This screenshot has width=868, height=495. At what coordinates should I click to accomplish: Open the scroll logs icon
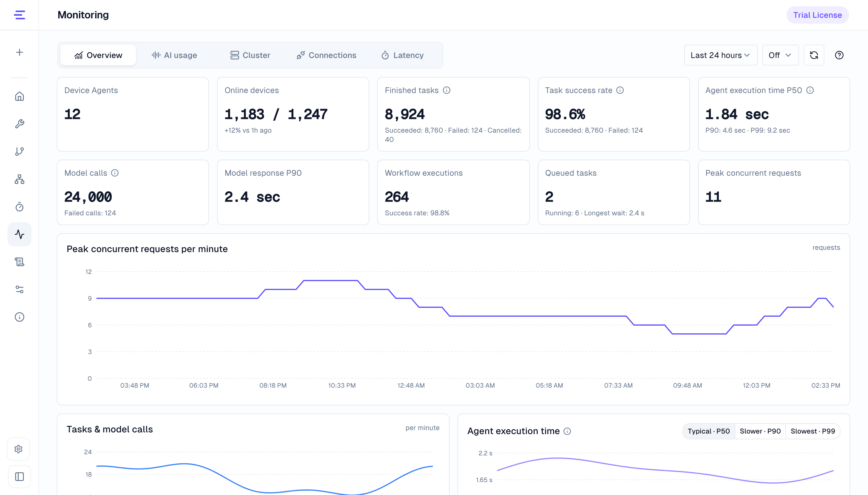click(x=19, y=262)
